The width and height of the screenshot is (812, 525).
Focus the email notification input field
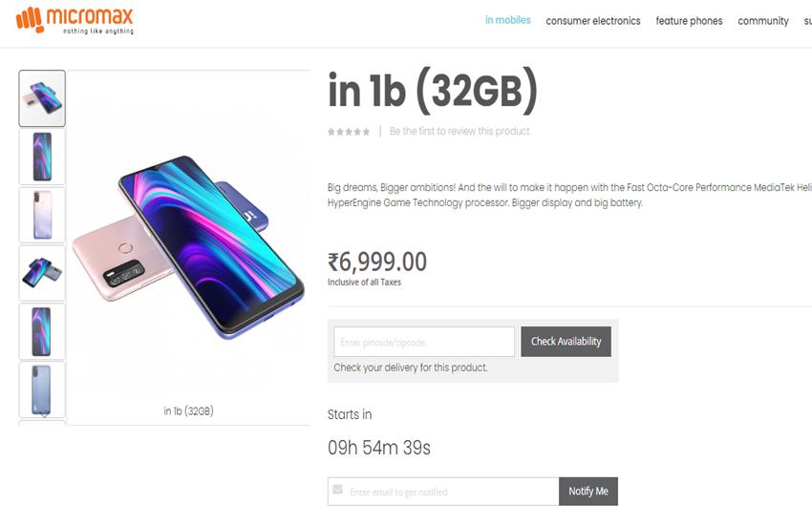(451, 492)
